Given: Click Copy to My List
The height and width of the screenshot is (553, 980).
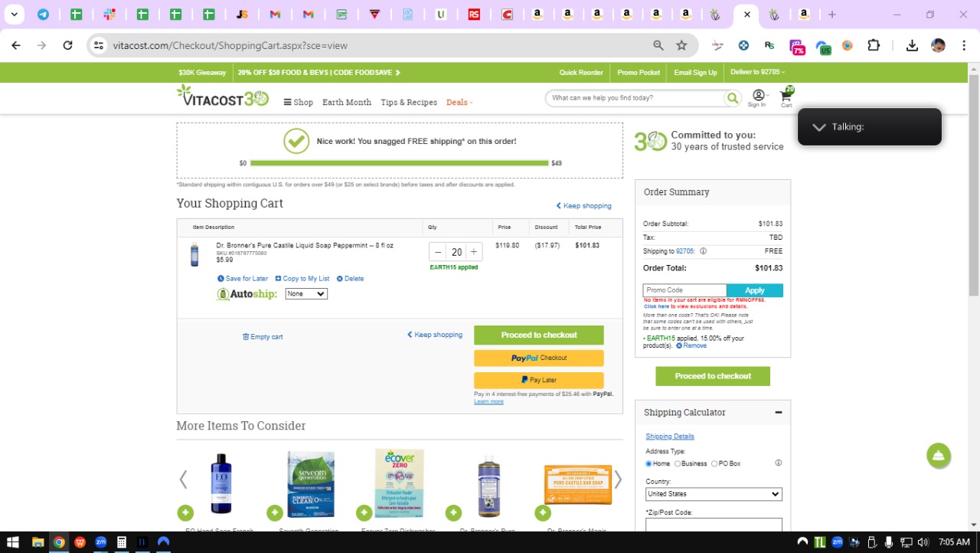Looking at the screenshot, I should click(x=302, y=279).
